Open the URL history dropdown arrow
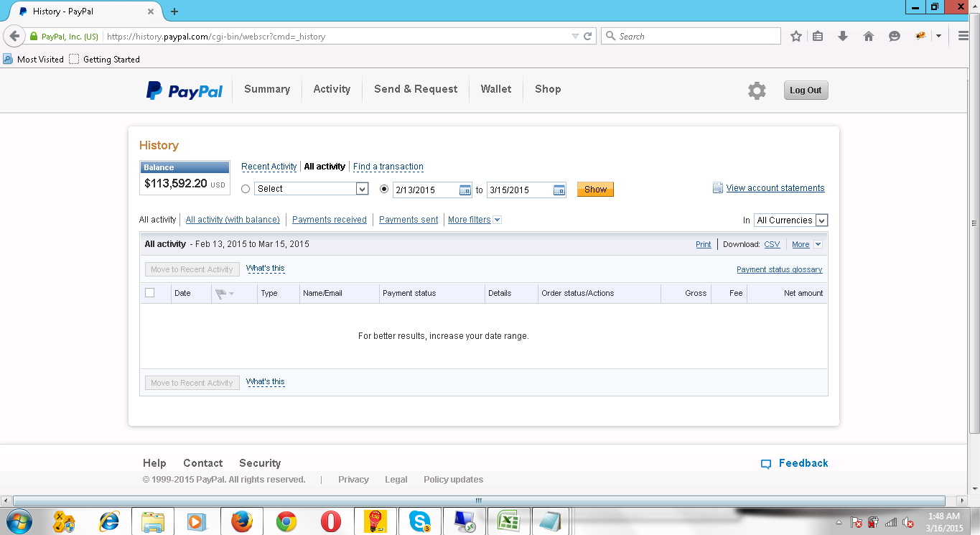The image size is (980, 535). [575, 36]
